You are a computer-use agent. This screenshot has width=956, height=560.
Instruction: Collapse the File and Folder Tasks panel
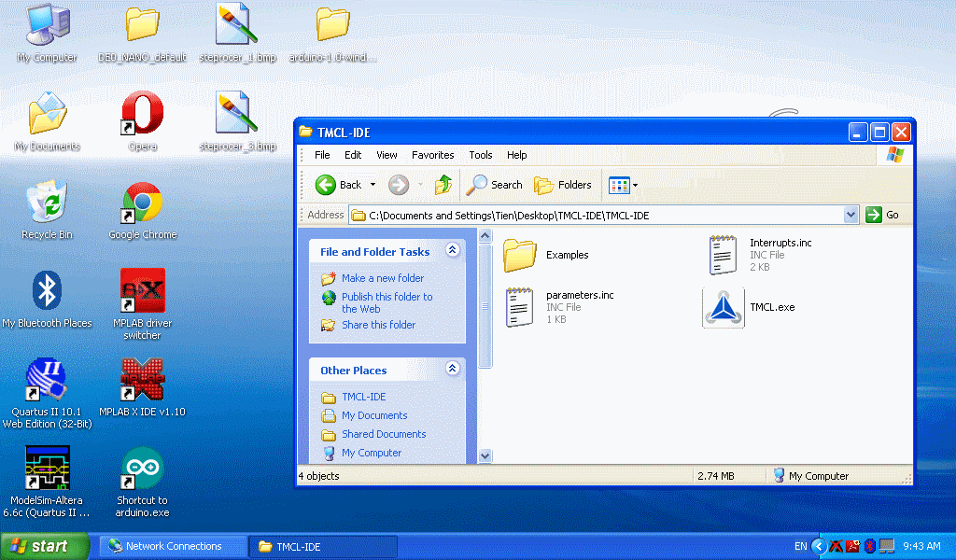(x=453, y=251)
